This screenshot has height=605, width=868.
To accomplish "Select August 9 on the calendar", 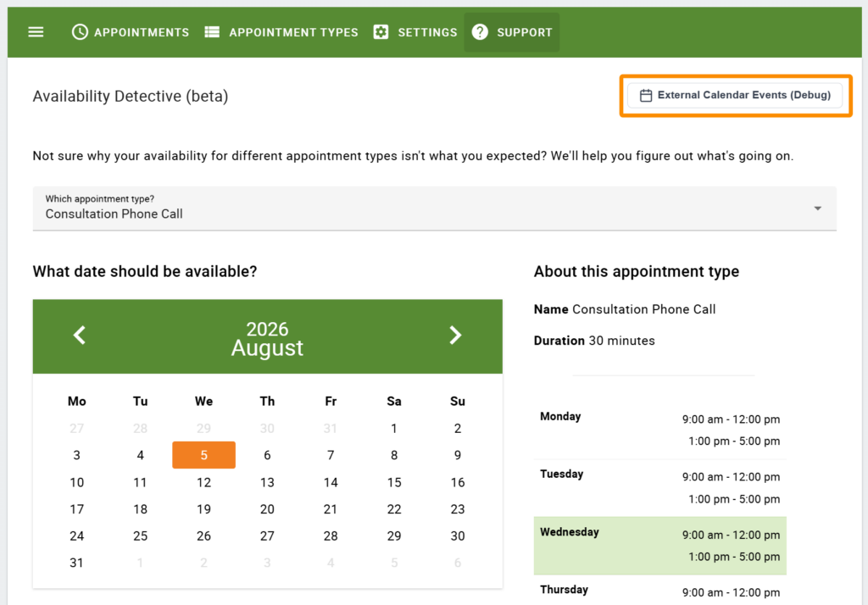I will click(x=457, y=455).
